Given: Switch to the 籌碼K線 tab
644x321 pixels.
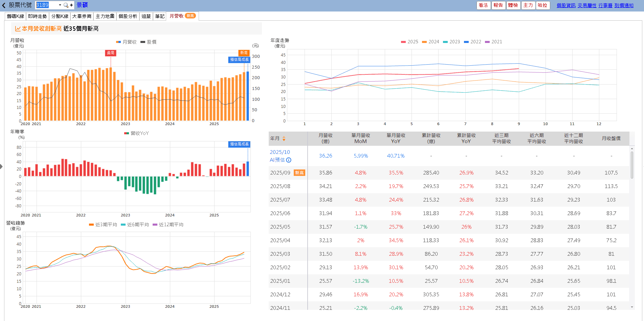Looking at the screenshot, I should (x=16, y=16).
